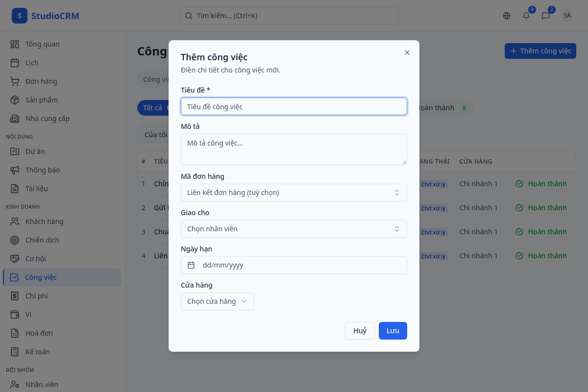This screenshot has width=588, height=392.
Task: Close the Thêm công việc dialog
Action: point(407,52)
